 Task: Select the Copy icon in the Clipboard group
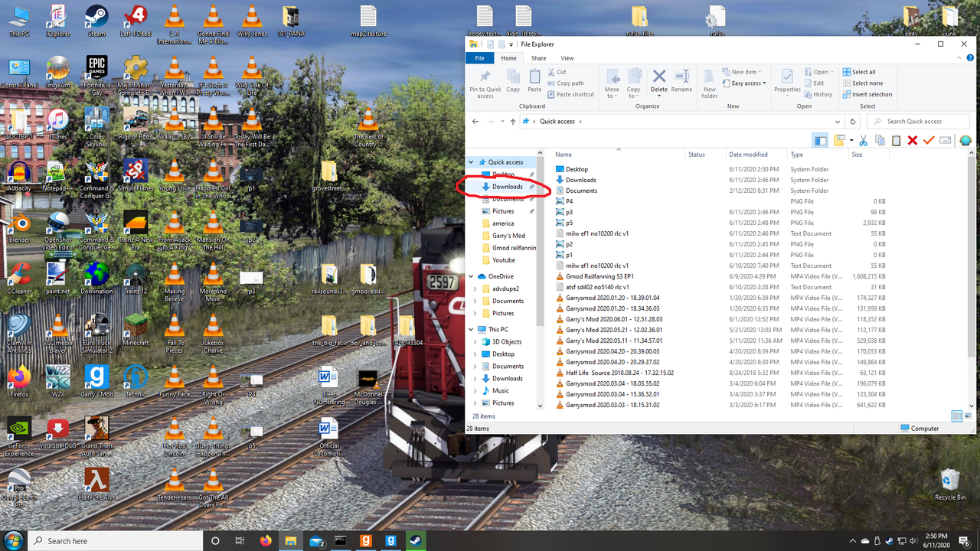[x=512, y=80]
